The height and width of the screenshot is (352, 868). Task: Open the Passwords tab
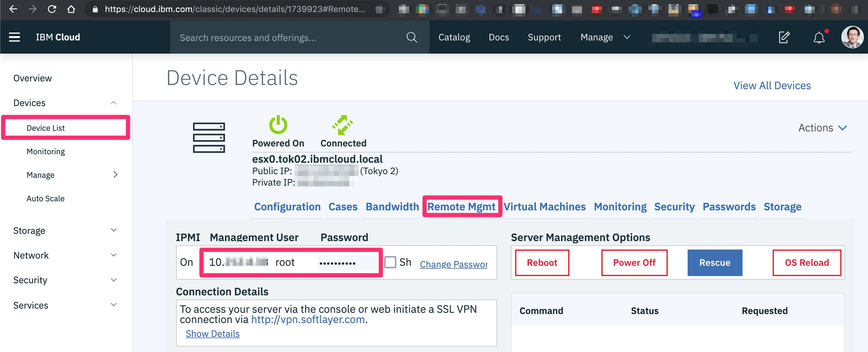[x=729, y=207]
